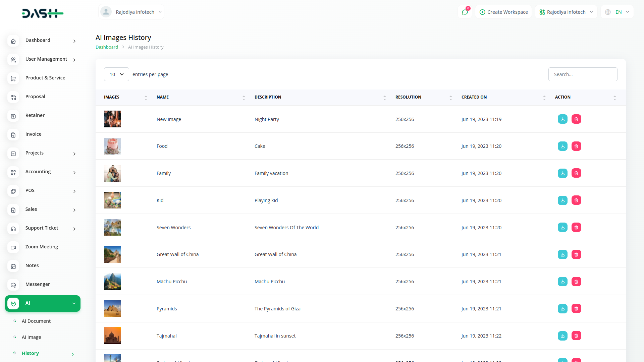Download the Tajmahal in sunset image
The width and height of the screenshot is (644, 362).
(562, 336)
